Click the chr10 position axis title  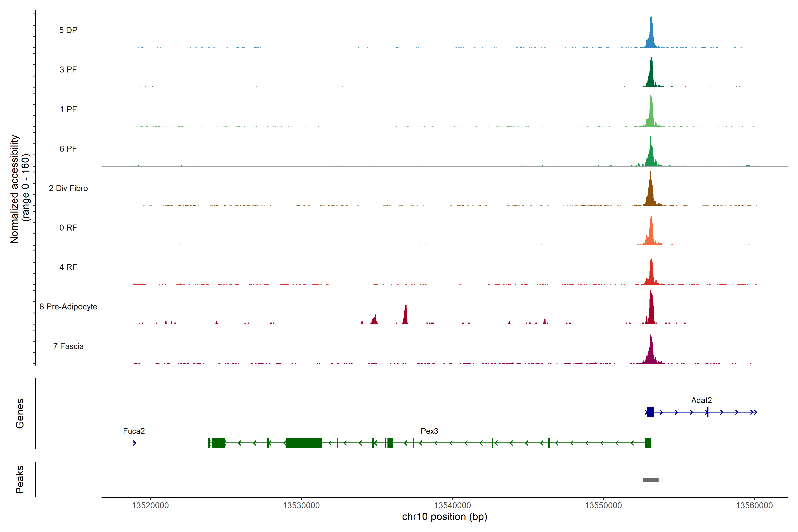444,517
